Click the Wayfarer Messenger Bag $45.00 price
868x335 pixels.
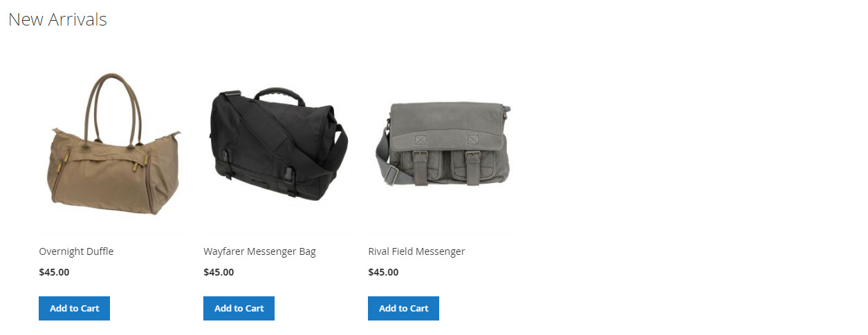219,272
